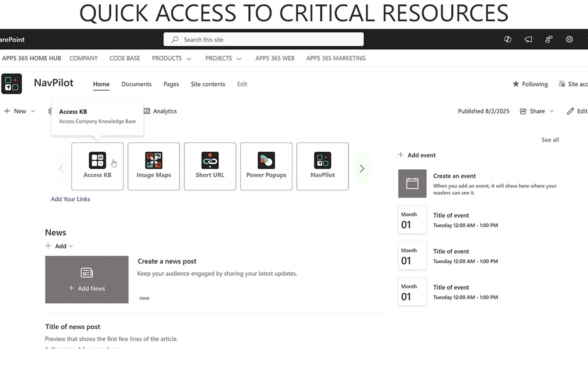Click in the Search this site field
The height and width of the screenshot is (368, 588).
click(263, 39)
